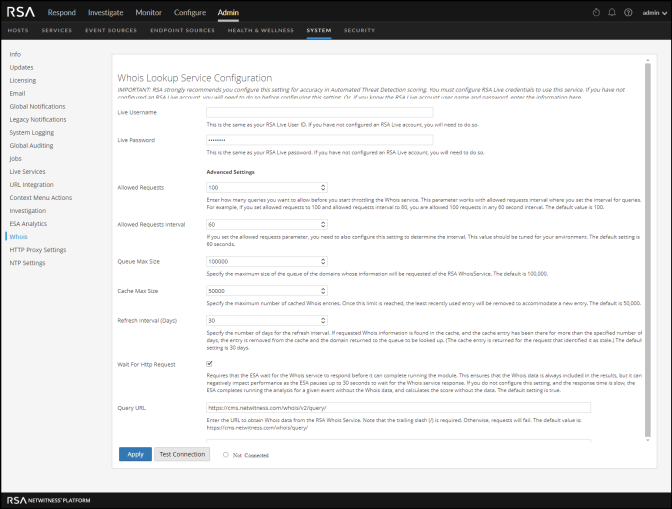Viewport: 672px width, 509px height.
Task: Open Licensing in the sidebar
Action: [x=23, y=81]
